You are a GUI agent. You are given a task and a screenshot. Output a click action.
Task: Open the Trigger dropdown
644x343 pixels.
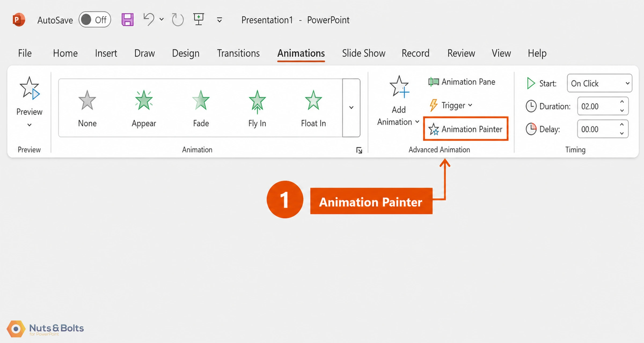coord(451,105)
